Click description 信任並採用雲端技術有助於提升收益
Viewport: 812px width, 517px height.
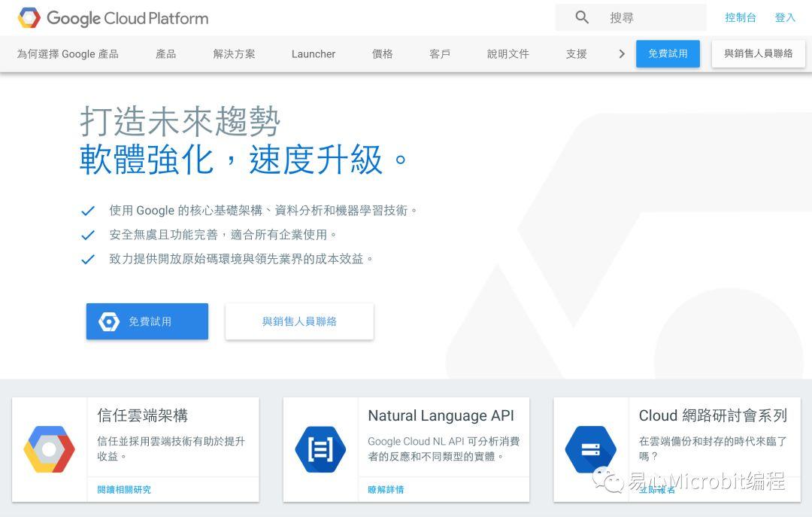(x=171, y=449)
